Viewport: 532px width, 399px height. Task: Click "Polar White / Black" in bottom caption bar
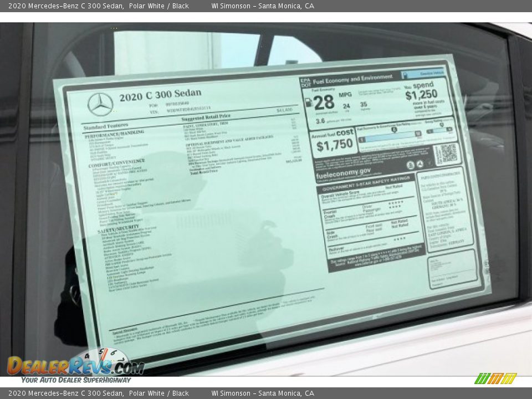(x=159, y=393)
